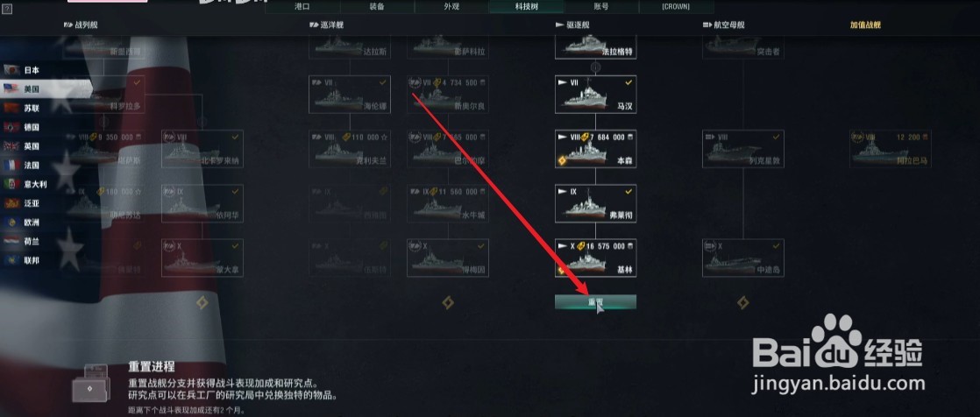The image size is (980, 417).
Task: Select the UK flag nation entry
Action: [x=23, y=146]
